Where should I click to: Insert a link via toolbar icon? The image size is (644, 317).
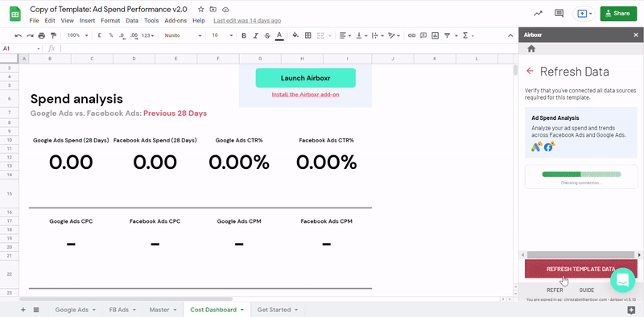pyautogui.click(x=411, y=35)
